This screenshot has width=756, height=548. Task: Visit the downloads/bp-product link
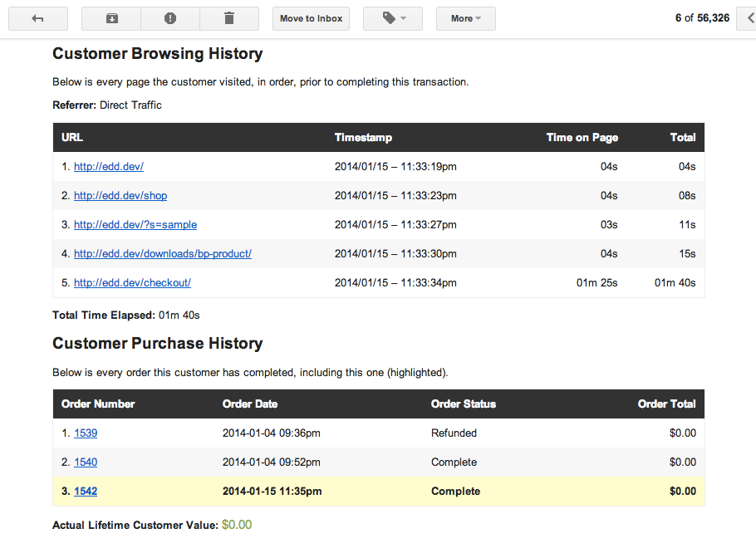(162, 254)
